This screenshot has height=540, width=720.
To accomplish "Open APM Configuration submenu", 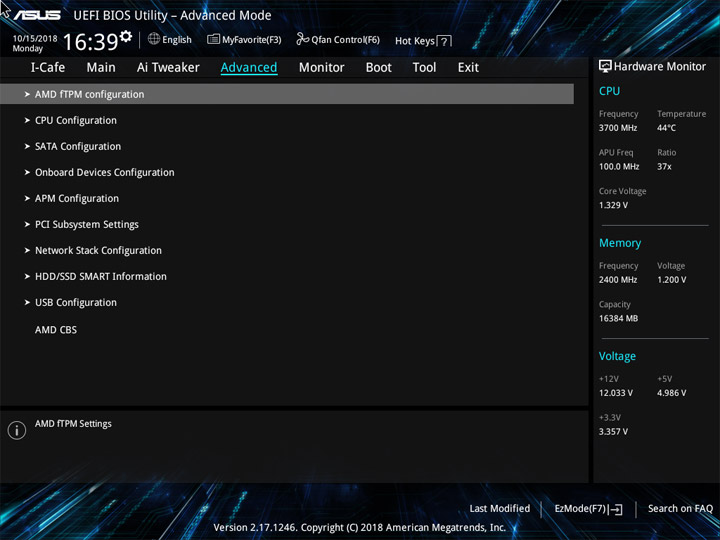I will [x=77, y=198].
